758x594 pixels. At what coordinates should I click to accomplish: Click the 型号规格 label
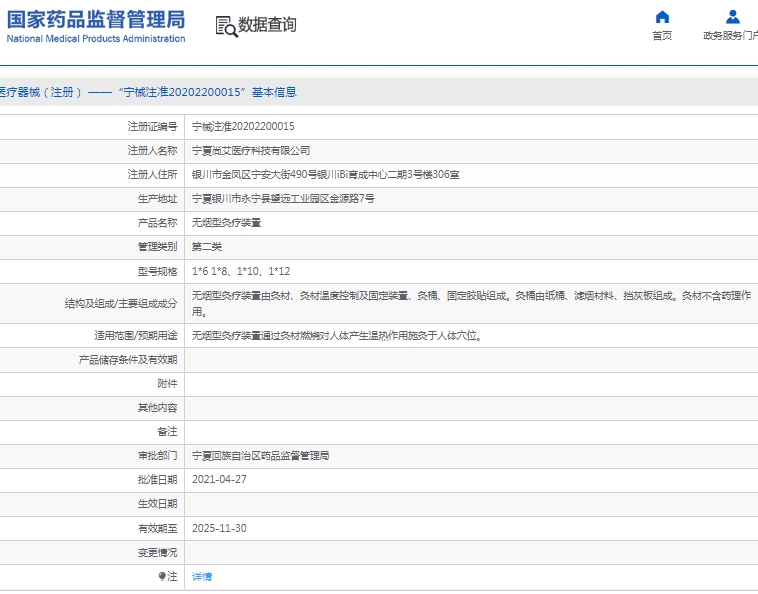pyautogui.click(x=158, y=272)
